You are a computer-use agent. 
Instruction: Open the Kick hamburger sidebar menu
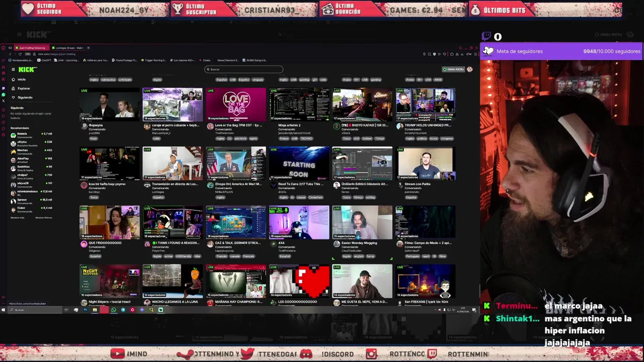[x=13, y=69]
